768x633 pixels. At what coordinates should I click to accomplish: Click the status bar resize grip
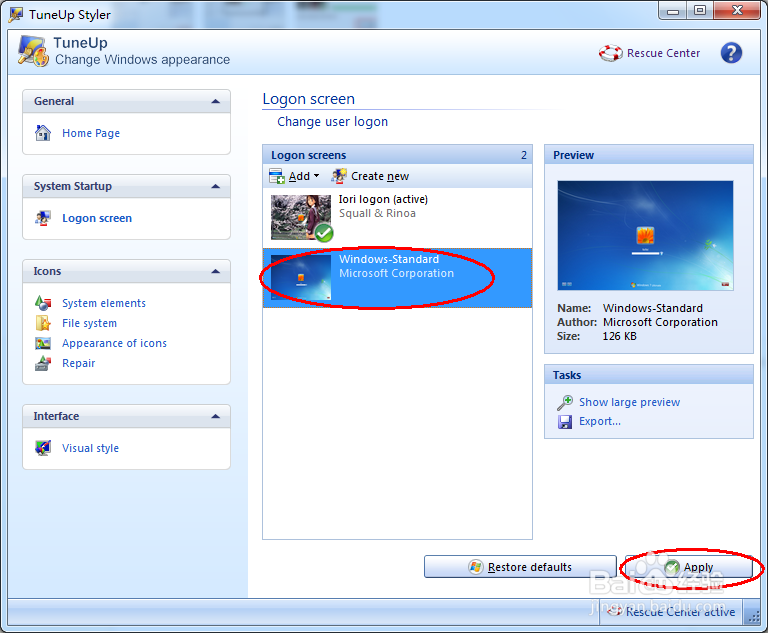click(754, 618)
